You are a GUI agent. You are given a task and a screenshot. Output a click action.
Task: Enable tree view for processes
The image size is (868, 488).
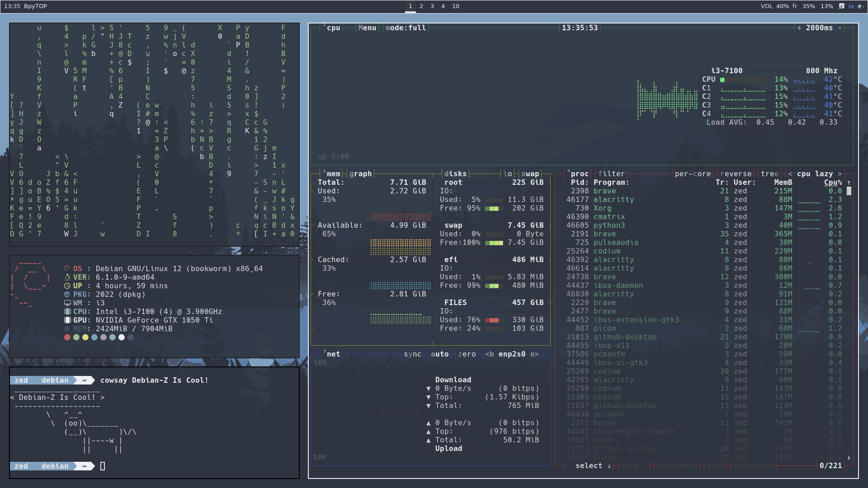tap(769, 174)
